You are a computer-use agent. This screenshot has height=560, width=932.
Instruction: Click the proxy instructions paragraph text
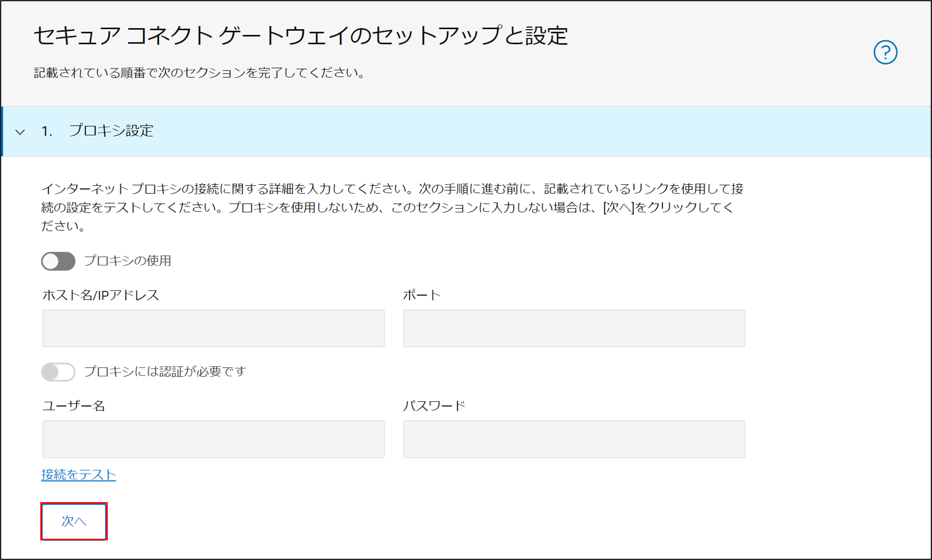[392, 207]
